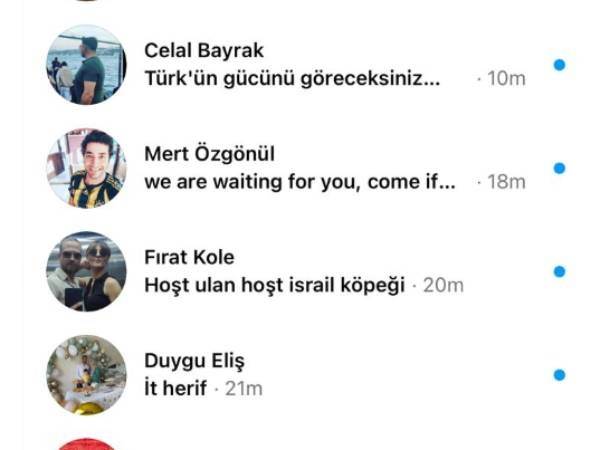Open the message preview "Hoşt ulan hoşt israil köpeği"
The image size is (600, 450).
274,285
